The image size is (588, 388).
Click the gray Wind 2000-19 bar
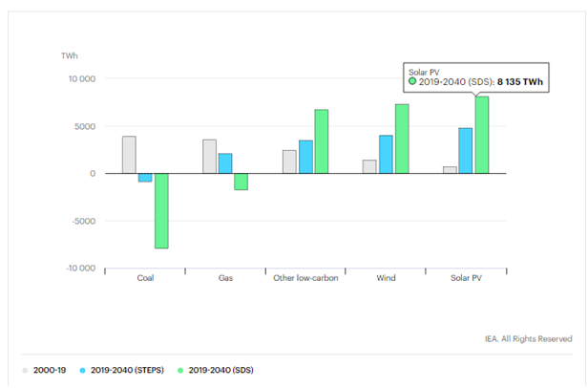369,166
